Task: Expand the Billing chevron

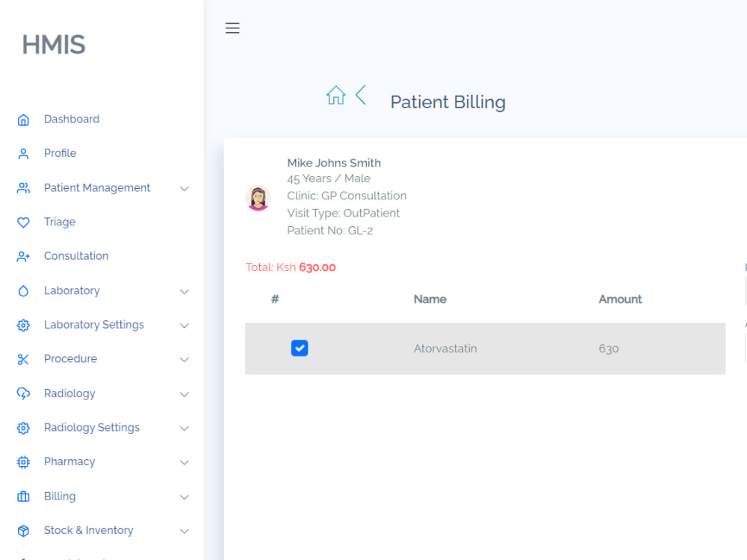Action: (185, 497)
